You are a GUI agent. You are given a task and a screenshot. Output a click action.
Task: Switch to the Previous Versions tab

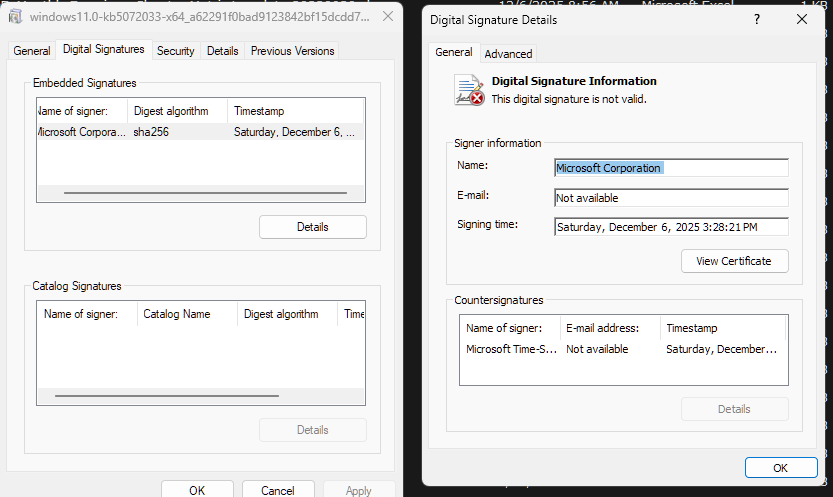pos(293,51)
